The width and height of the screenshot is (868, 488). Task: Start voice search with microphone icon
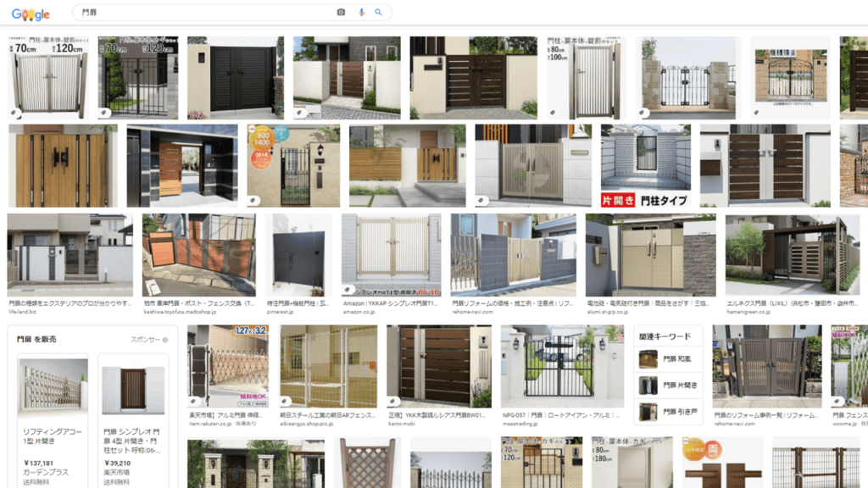(361, 13)
